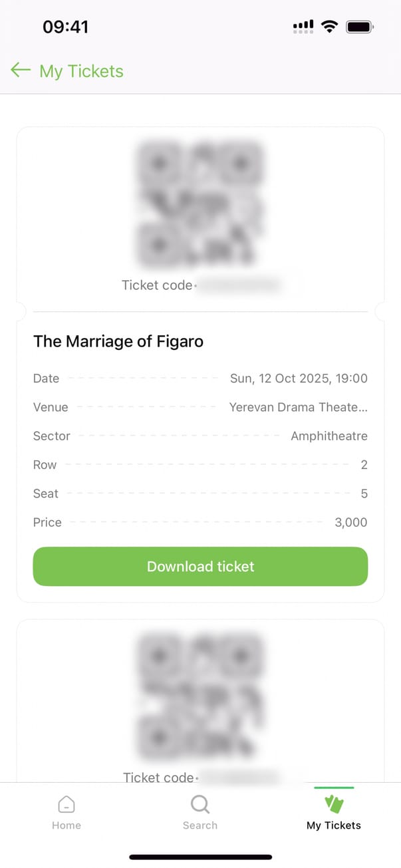This screenshot has height=868, width=401.
Task: Tap the Amphitheatre sector value
Action: [329, 436]
